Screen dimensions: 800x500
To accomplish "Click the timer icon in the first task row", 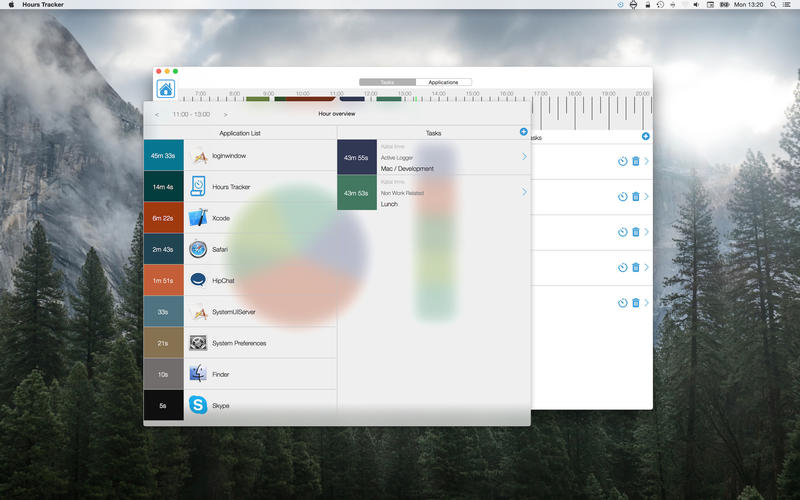I will [622, 161].
